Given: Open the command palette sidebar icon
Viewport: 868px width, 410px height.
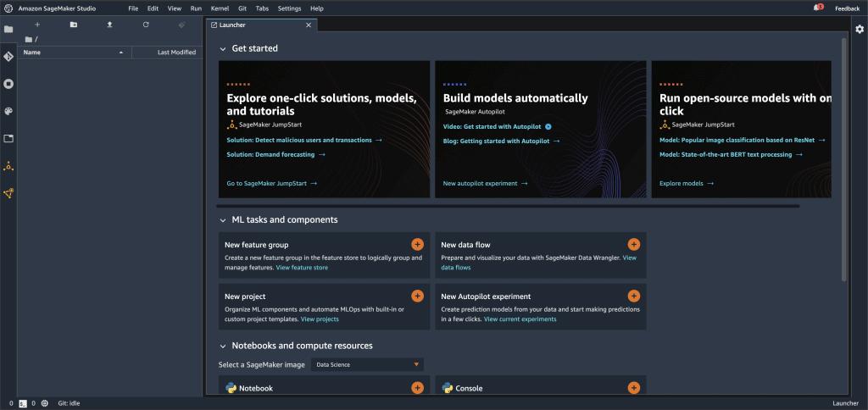Looking at the screenshot, I should click(8, 111).
